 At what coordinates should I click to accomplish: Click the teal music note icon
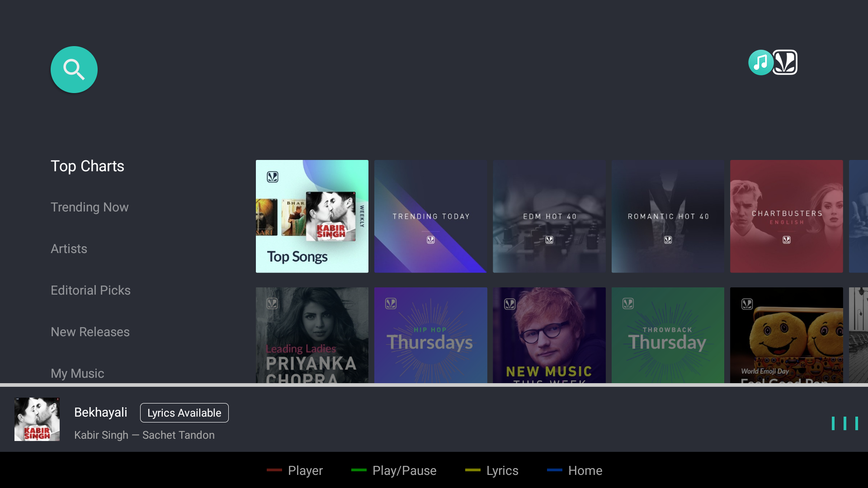tap(760, 62)
